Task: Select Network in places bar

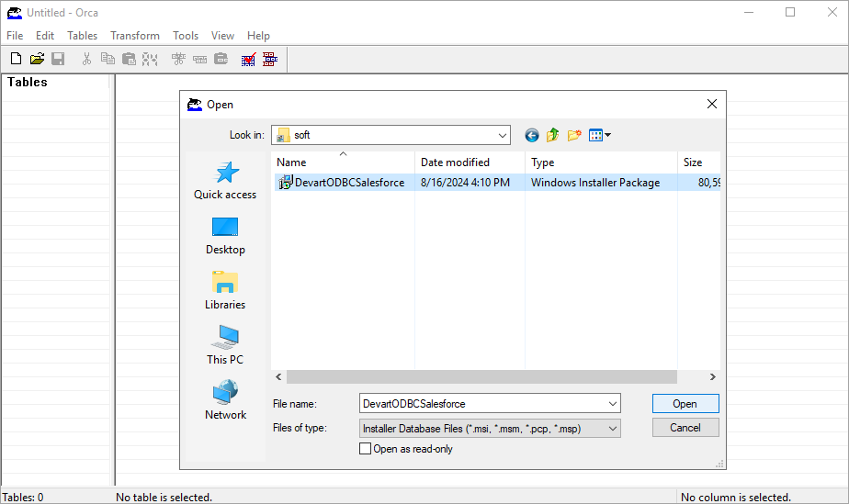Action: pos(225,400)
